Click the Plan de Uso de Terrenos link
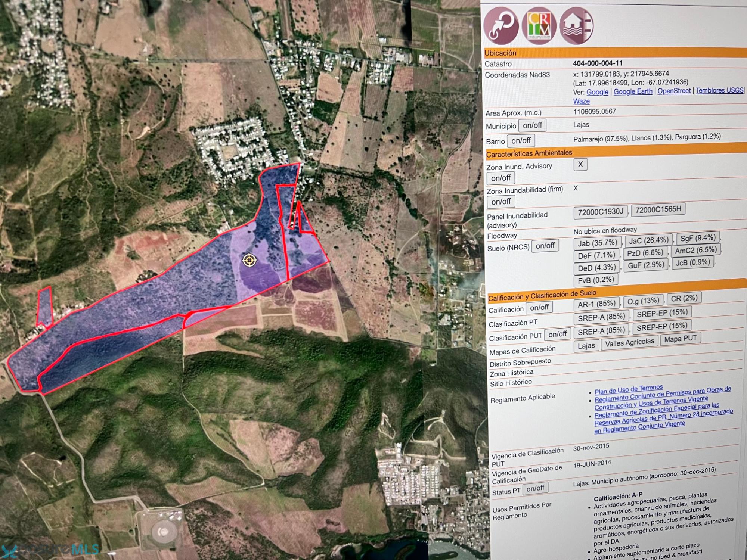Viewport: 747px width, 560px height. pos(628,389)
